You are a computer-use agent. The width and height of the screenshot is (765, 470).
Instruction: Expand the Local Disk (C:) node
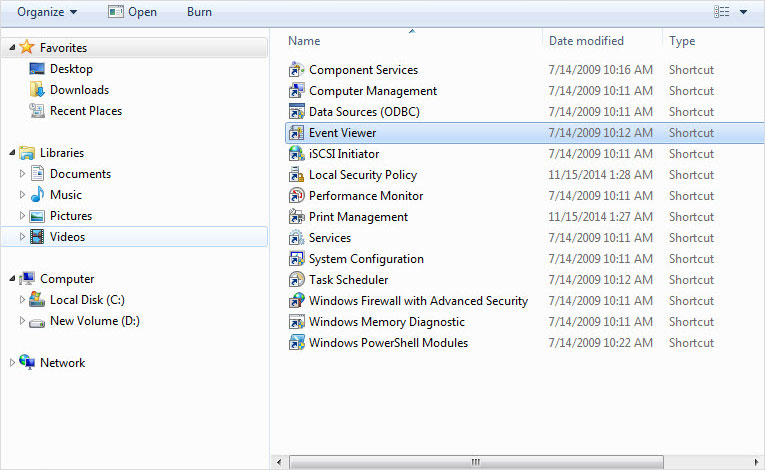click(22, 299)
